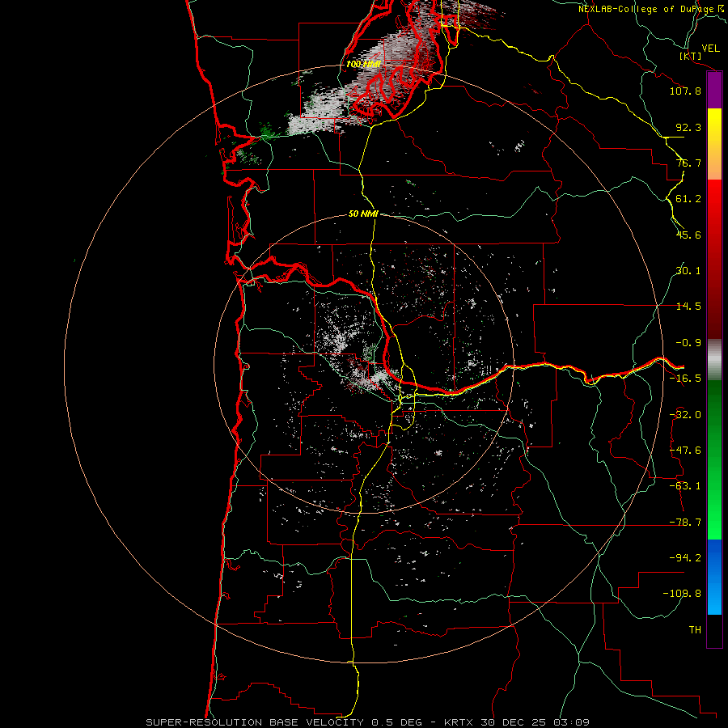Pick the black TH box under the color bar

[714, 631]
